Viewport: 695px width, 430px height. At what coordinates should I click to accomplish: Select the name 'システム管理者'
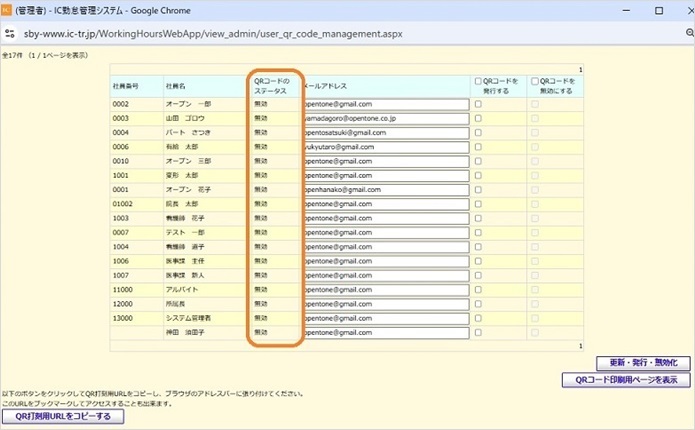(x=188, y=318)
